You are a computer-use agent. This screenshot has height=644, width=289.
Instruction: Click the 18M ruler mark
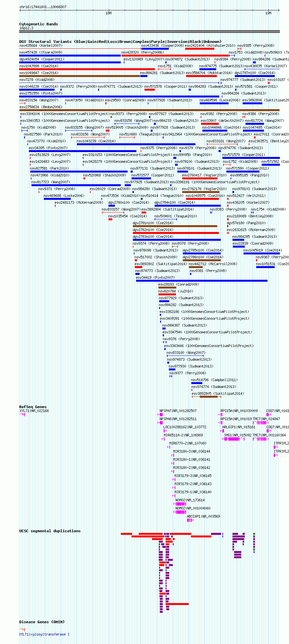(108, 13)
